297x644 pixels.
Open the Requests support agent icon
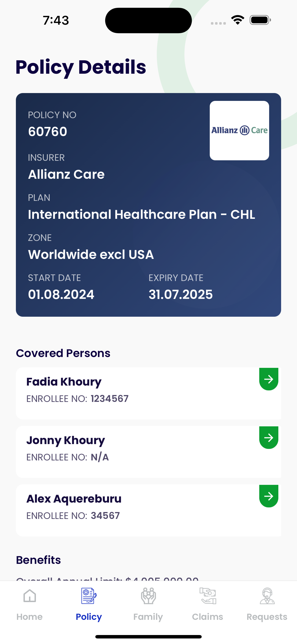(x=267, y=596)
